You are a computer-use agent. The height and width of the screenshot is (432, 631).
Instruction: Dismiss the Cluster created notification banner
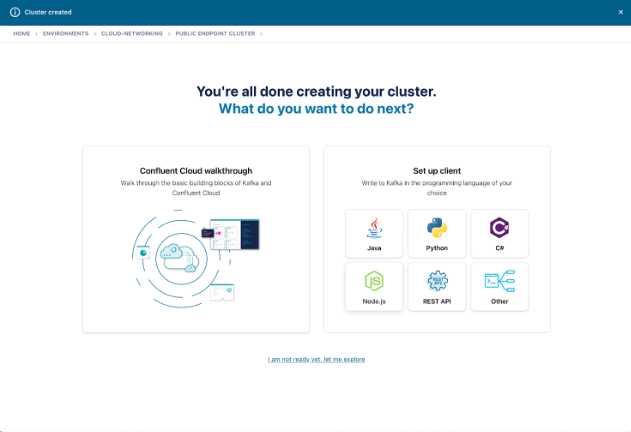click(x=621, y=12)
